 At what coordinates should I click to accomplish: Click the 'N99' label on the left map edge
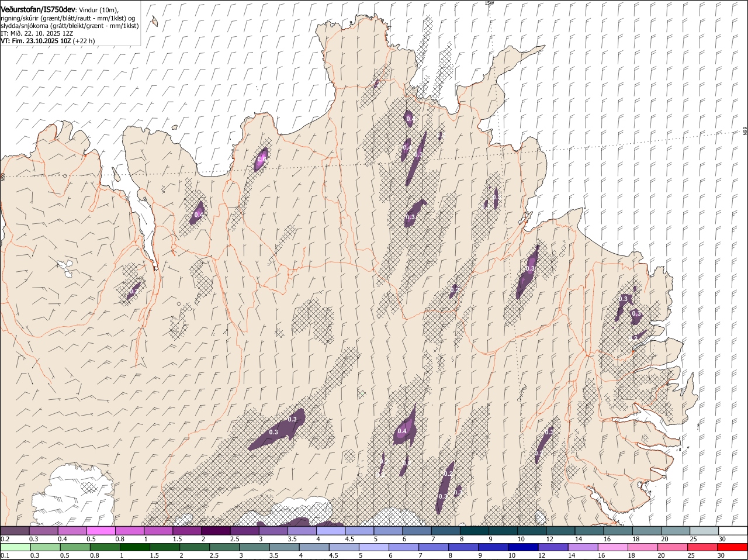pyautogui.click(x=3, y=176)
